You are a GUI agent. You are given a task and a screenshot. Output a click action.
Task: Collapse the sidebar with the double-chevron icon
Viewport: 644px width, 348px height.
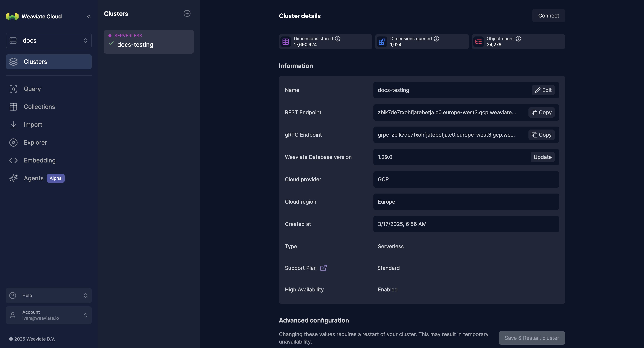pyautogui.click(x=89, y=17)
